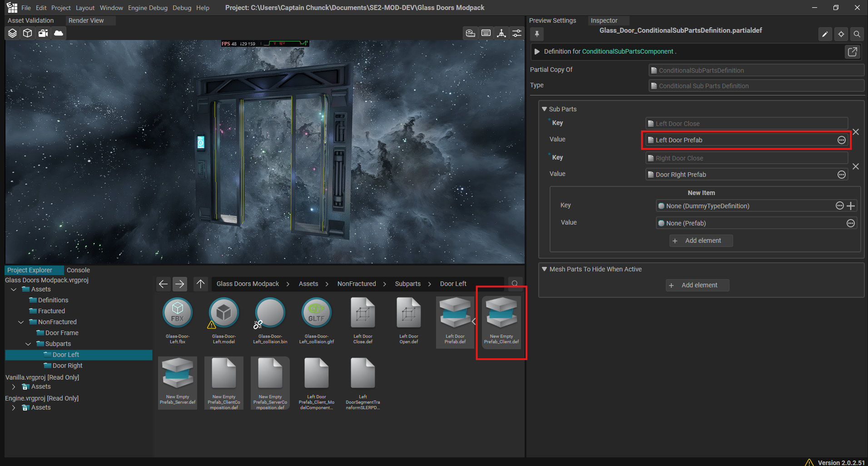Expand the Definition for ConditionalSubPartsComponent row
This screenshot has width=868, height=466.
[537, 52]
